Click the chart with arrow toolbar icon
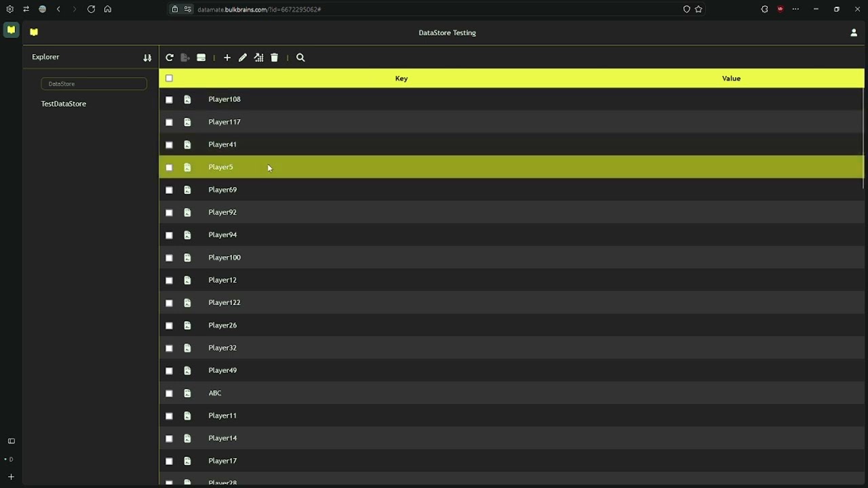 pyautogui.click(x=259, y=58)
